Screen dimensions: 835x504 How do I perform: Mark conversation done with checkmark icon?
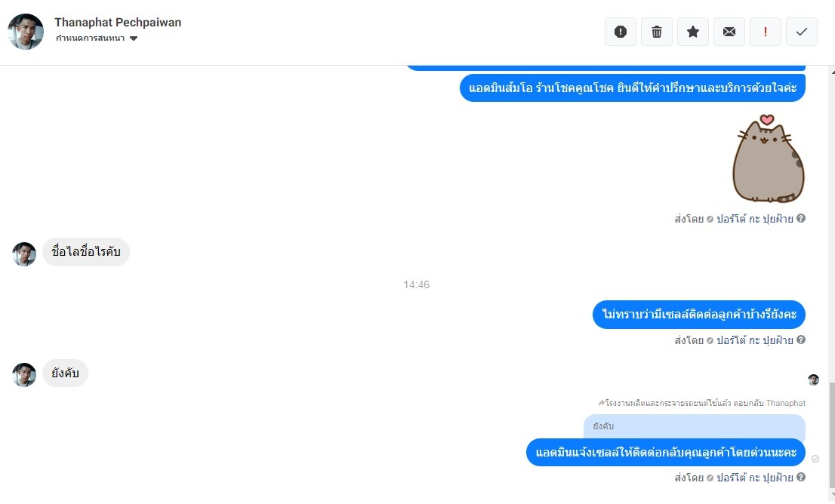(802, 32)
